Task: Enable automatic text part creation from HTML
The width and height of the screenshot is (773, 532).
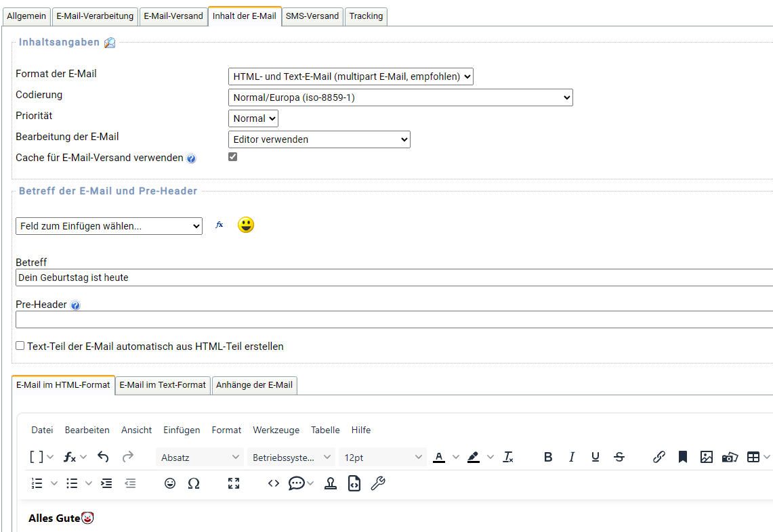Action: click(x=20, y=346)
